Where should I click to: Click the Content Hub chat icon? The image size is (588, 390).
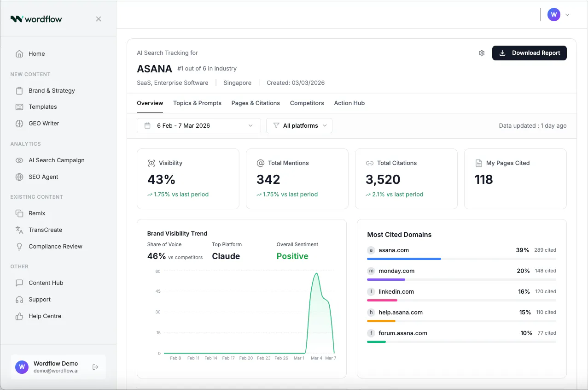pyautogui.click(x=19, y=283)
